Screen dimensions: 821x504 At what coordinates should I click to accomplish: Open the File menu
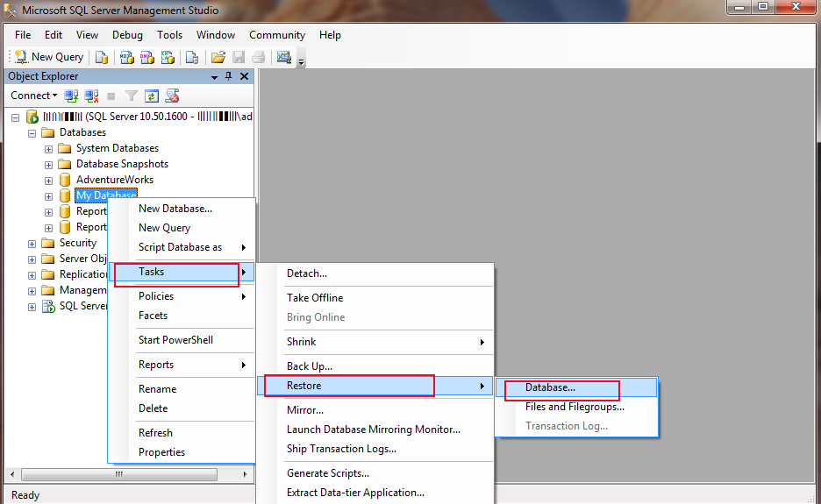tap(23, 35)
